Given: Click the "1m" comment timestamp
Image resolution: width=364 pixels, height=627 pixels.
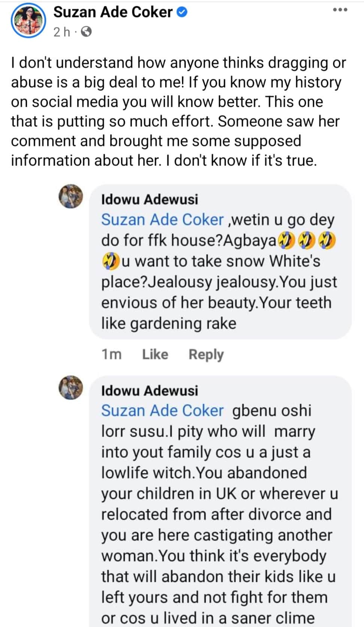Looking at the screenshot, I should 112,354.
